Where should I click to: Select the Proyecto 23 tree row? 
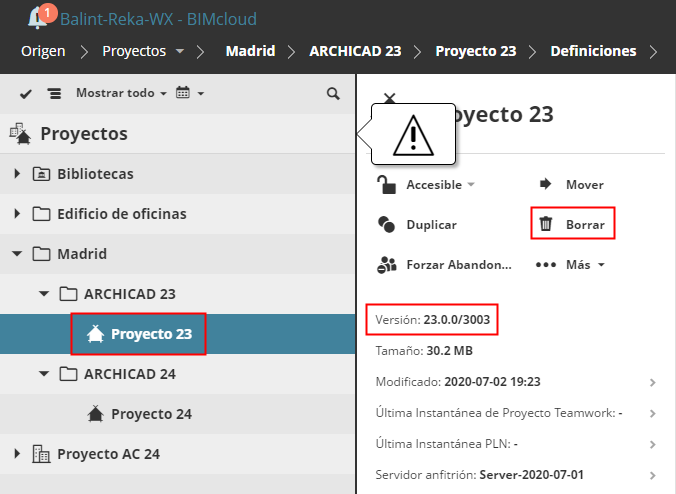click(x=178, y=334)
